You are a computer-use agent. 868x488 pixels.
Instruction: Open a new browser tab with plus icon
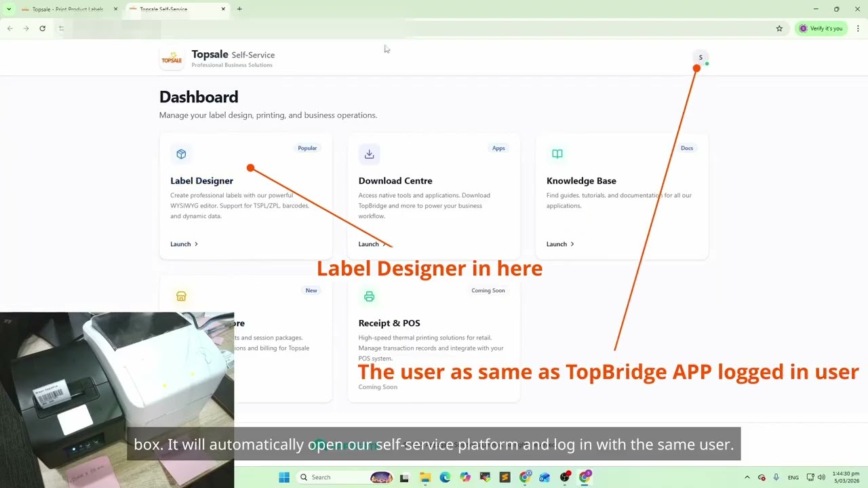(239, 9)
